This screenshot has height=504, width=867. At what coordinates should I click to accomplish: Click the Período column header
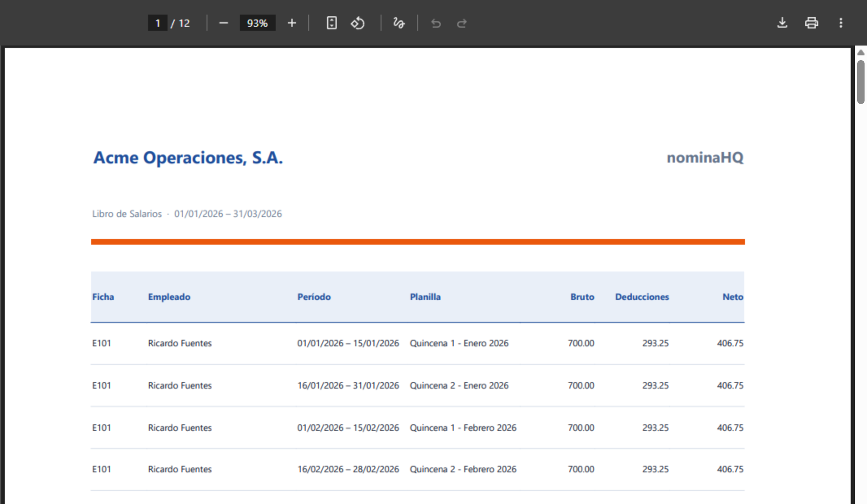[314, 297]
